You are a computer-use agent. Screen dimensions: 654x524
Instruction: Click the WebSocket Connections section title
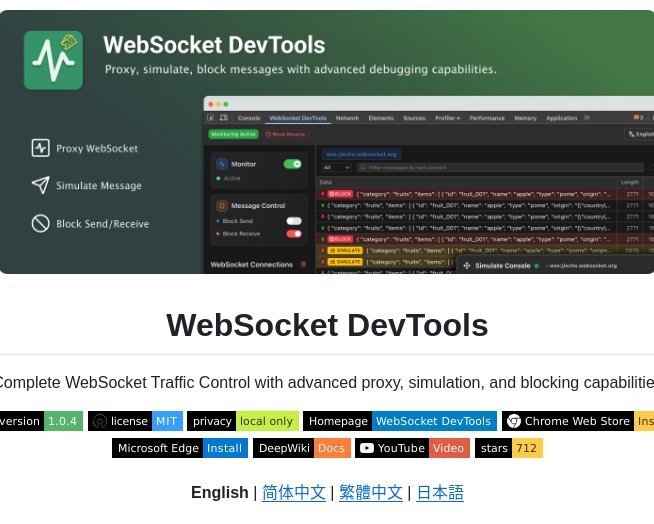point(252,265)
